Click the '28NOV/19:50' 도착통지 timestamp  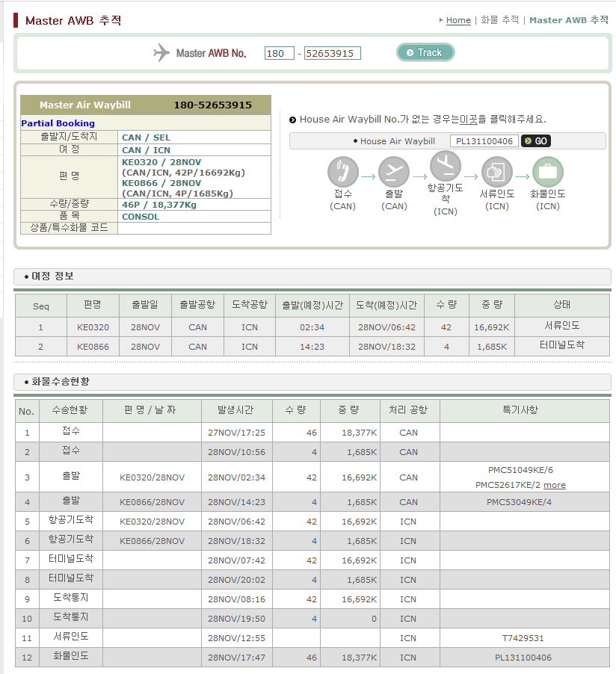tap(236, 619)
